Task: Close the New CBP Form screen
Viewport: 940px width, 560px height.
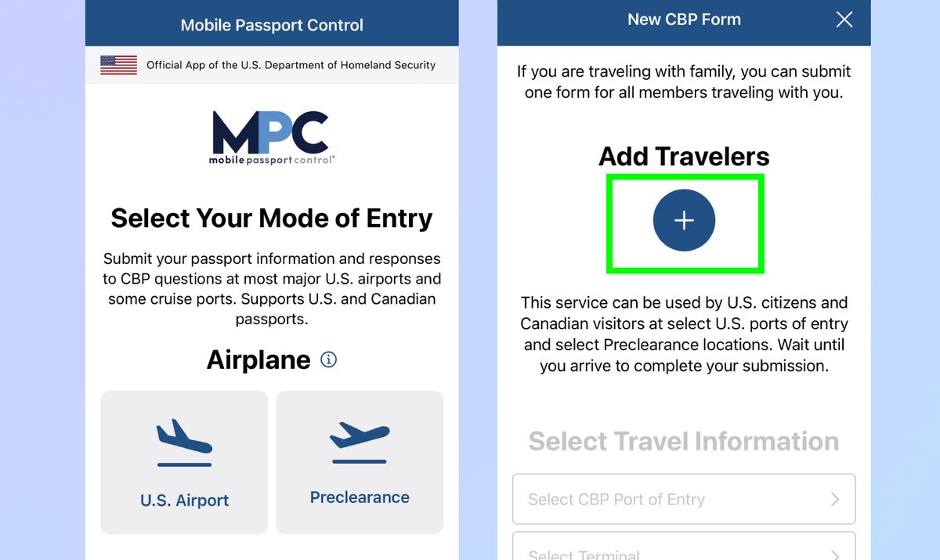Action: (844, 20)
